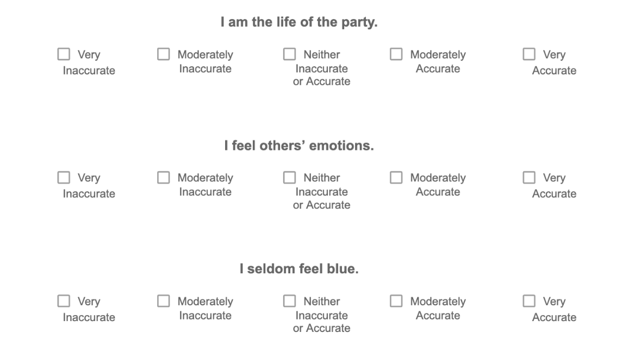Check 'Moderately Accurate' for life of the party
Viewport: 622px width, 364px height.
point(396,54)
